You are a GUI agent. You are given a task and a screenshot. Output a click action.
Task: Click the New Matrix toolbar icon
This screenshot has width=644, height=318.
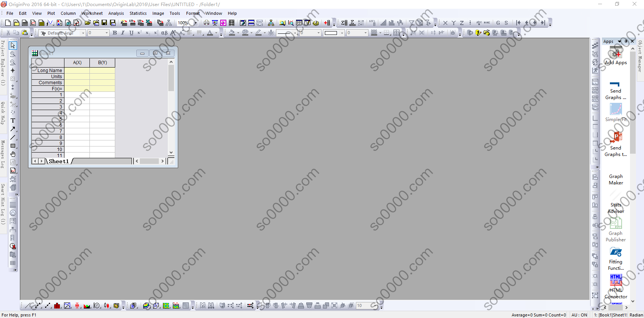[x=41, y=23]
